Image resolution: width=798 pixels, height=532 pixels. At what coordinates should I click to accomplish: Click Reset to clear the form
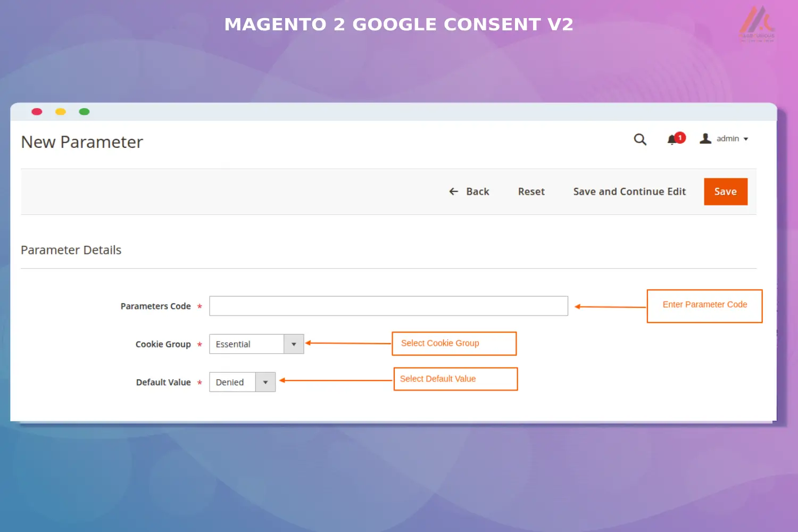[x=531, y=192]
